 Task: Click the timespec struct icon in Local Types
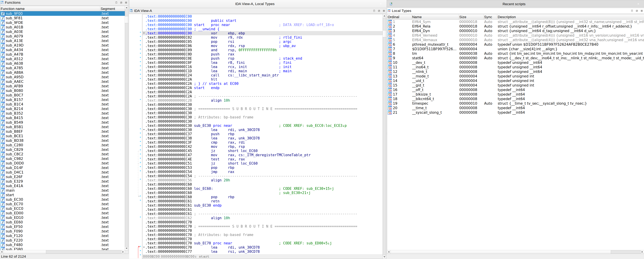tap(390, 103)
